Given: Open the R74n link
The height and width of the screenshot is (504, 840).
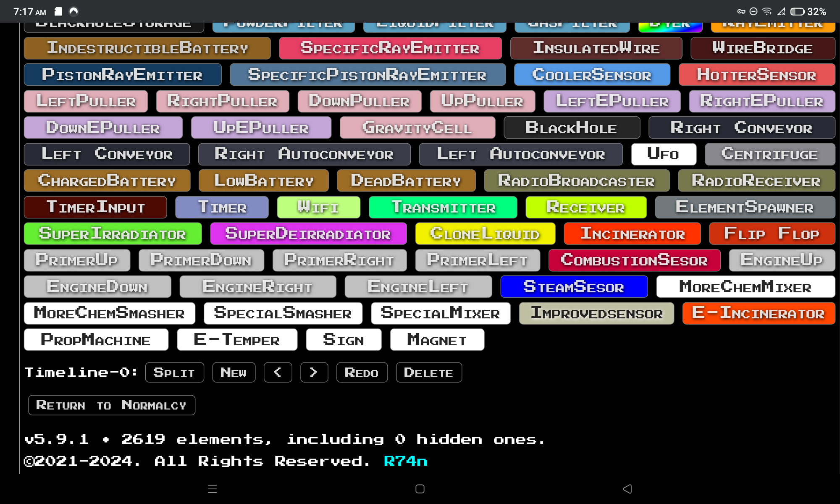Looking at the screenshot, I should point(405,461).
